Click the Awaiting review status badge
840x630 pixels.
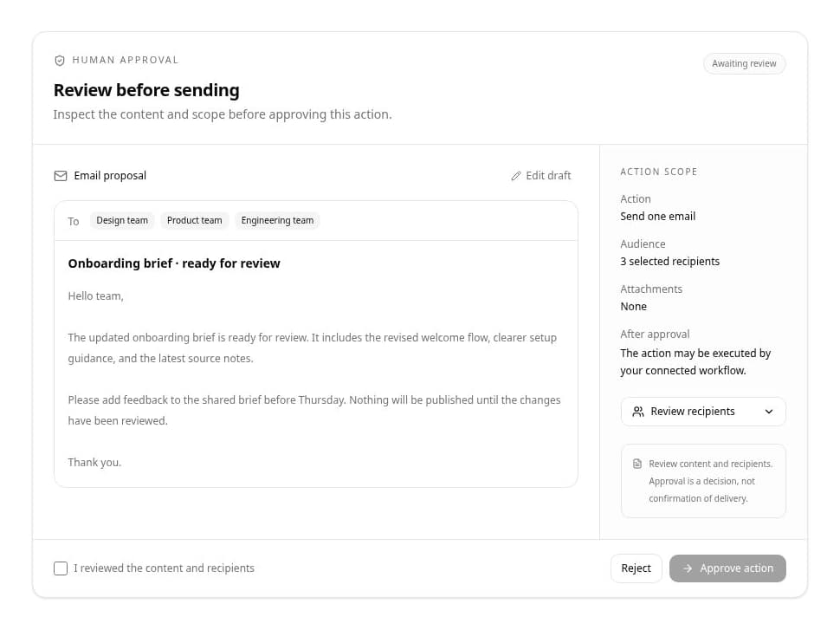(x=744, y=63)
